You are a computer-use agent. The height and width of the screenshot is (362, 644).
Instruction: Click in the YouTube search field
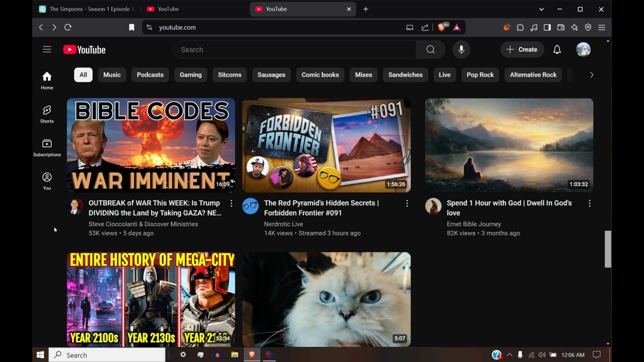pos(295,50)
